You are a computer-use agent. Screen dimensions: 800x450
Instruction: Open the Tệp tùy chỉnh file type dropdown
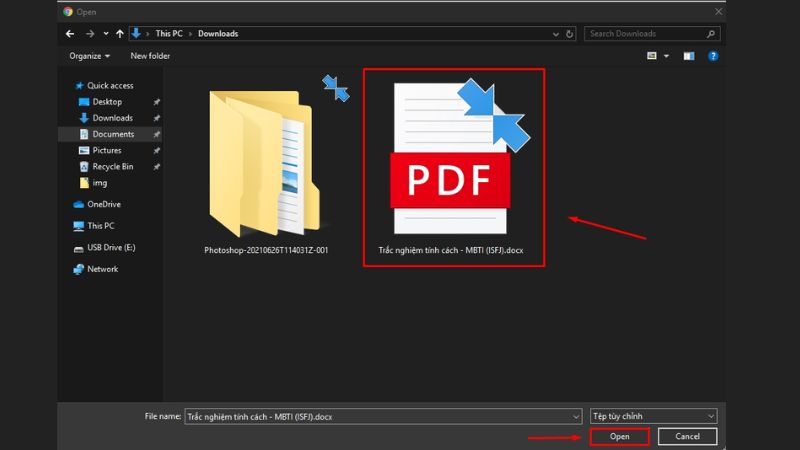[653, 415]
